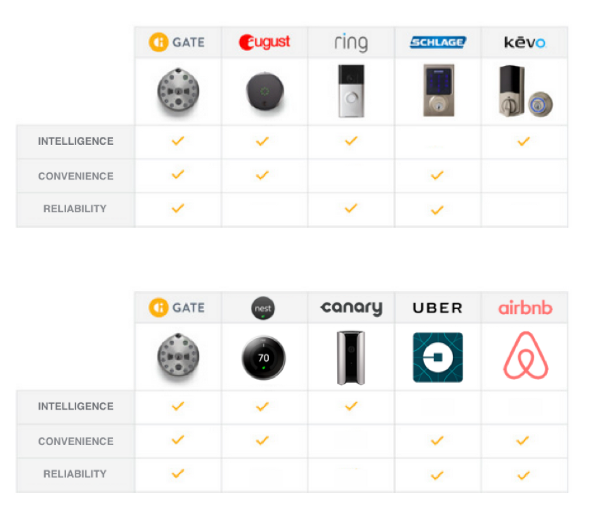Click Ring's Reliability checkmark
Viewport: 600px width, 515px height.
[x=350, y=208]
